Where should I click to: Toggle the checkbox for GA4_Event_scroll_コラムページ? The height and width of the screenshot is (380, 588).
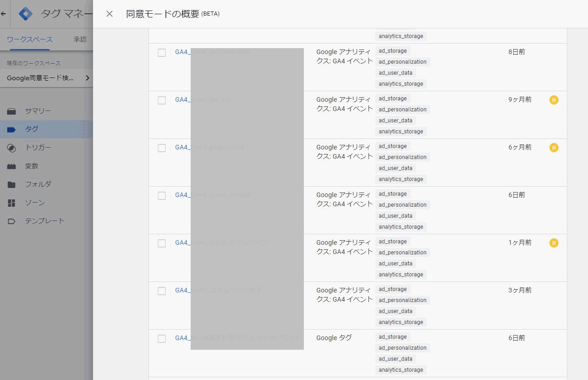coord(162,243)
